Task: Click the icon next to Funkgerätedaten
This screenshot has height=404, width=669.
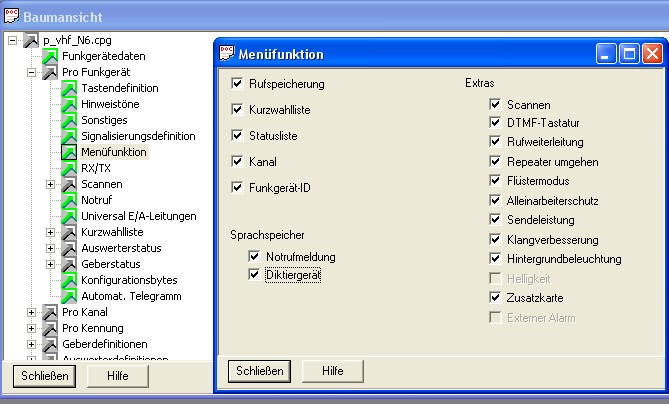Action: 51,56
